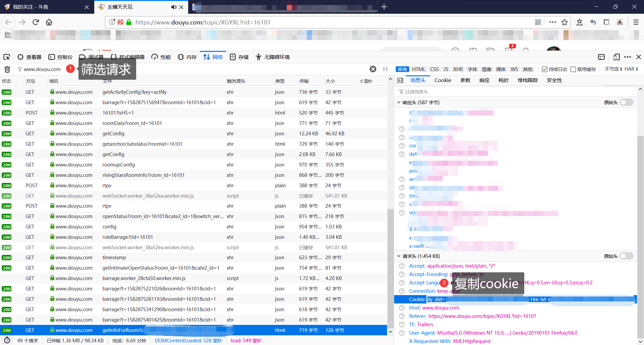Screen dimensions: 644x345
Task: Enable the 禁用缓存 checkbox
Action: (573, 69)
